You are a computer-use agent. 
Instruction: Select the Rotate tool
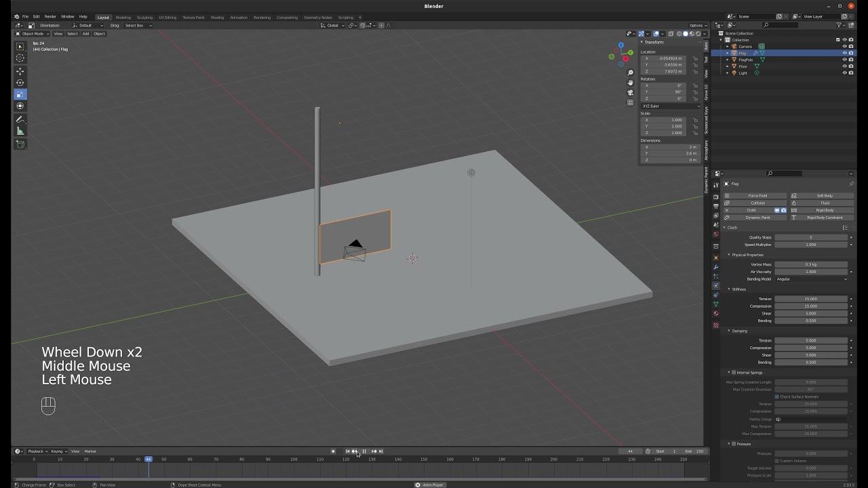[20, 83]
